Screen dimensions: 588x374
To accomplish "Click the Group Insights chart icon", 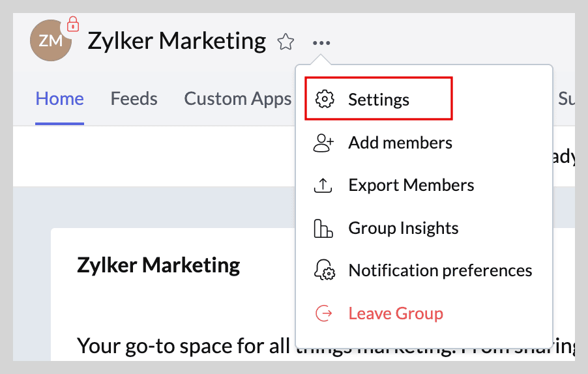I will point(324,228).
